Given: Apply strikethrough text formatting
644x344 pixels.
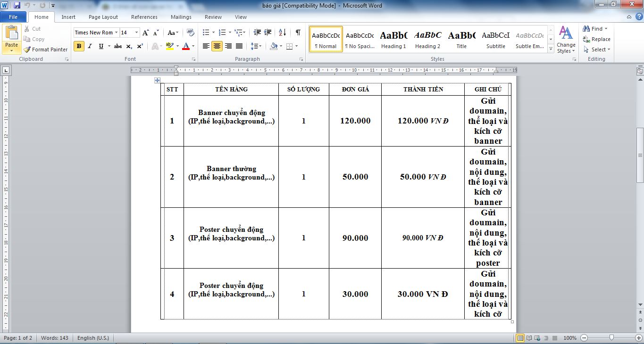Looking at the screenshot, I should (x=118, y=46).
